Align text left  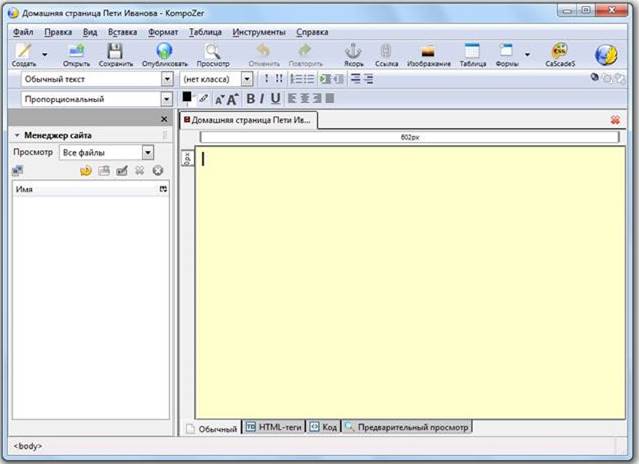[292, 98]
